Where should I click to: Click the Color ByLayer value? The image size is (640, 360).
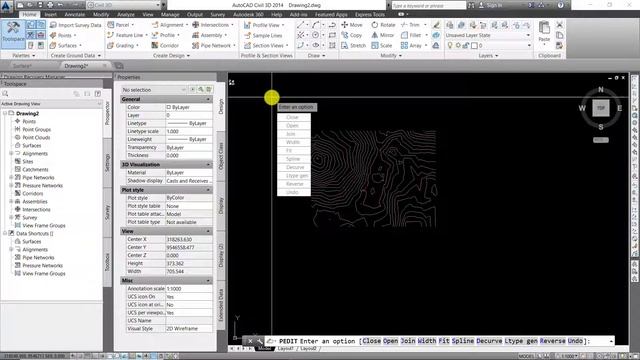(x=189, y=107)
